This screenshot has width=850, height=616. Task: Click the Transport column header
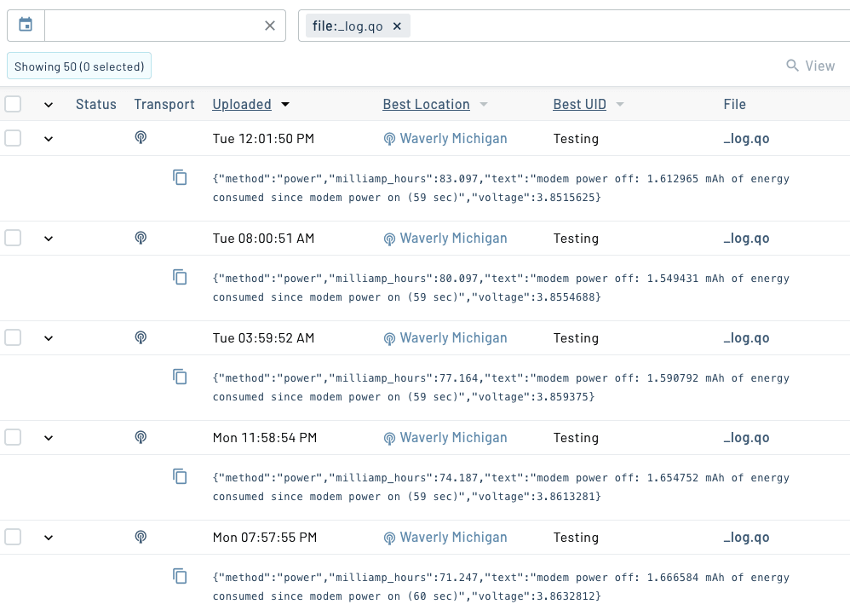(164, 104)
